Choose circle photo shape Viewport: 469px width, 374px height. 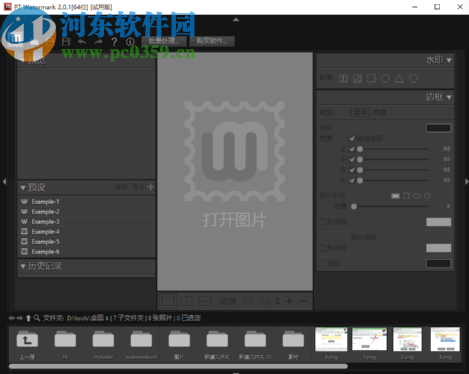coord(427,196)
